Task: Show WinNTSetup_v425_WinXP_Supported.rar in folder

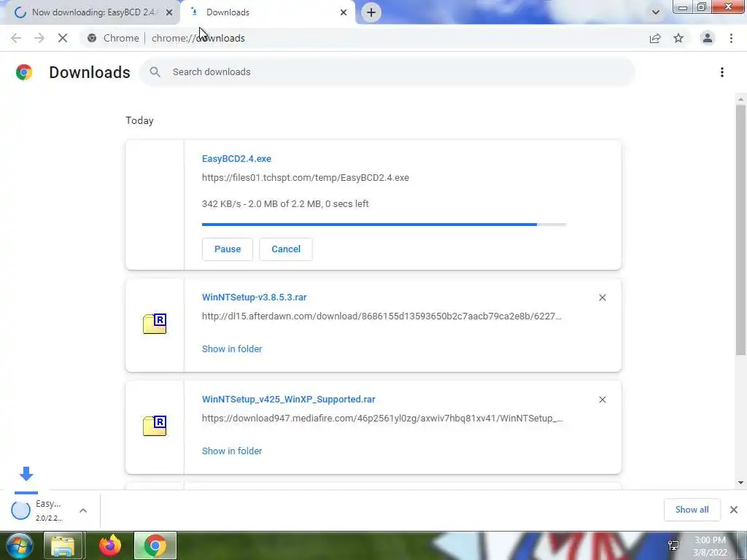Action: coord(232,451)
